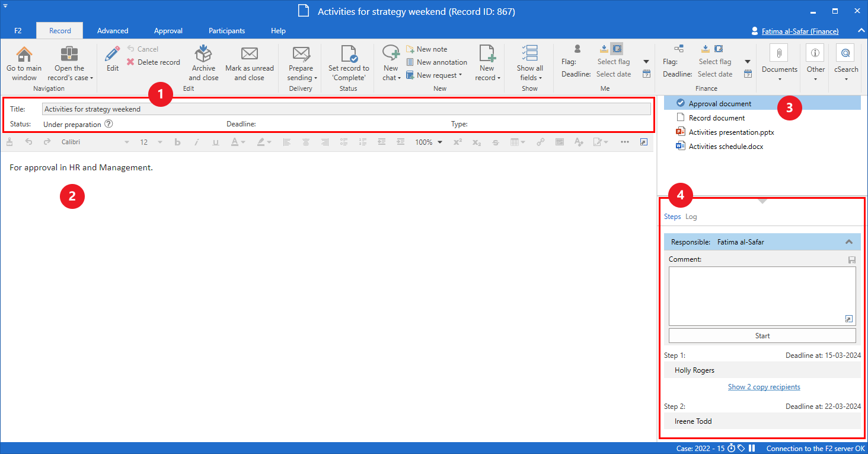Click the status help question mark icon
The height and width of the screenshot is (454, 868).
pyautogui.click(x=108, y=124)
